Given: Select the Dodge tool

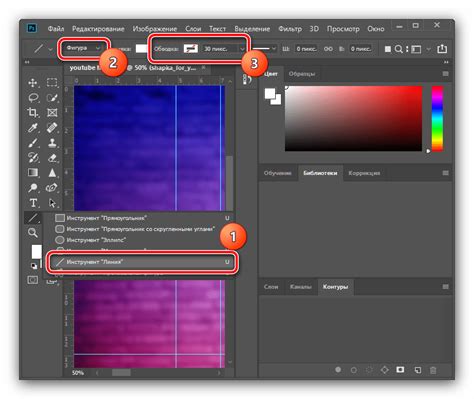Looking at the screenshot, I should coord(33,188).
